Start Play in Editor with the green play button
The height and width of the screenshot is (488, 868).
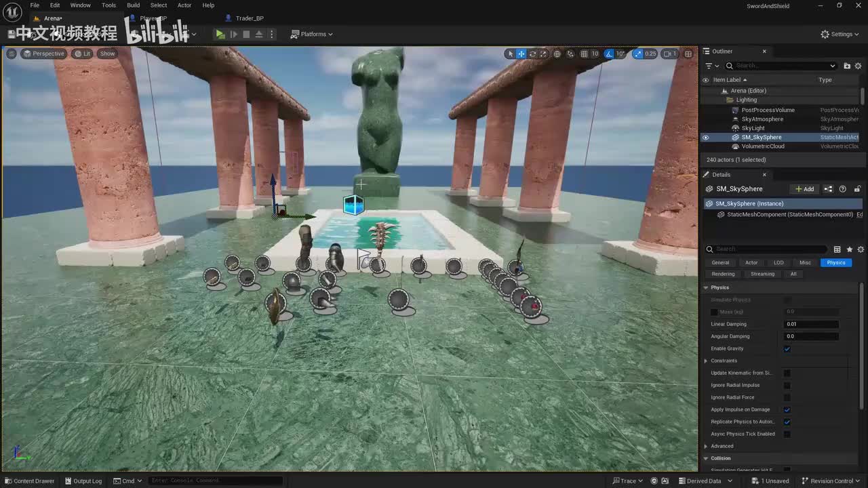[220, 34]
